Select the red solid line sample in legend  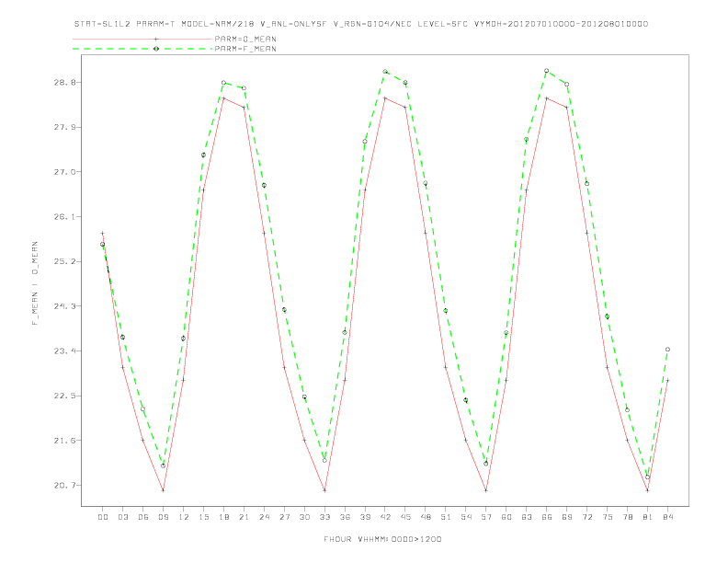[x=142, y=39]
